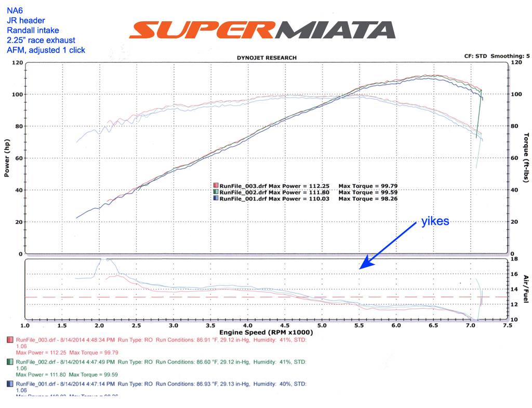Click the 18 label on Air/Fuel axis
The image size is (532, 408).
[514, 259]
